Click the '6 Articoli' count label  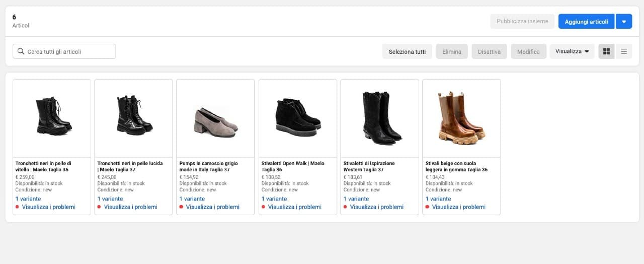[22, 21]
